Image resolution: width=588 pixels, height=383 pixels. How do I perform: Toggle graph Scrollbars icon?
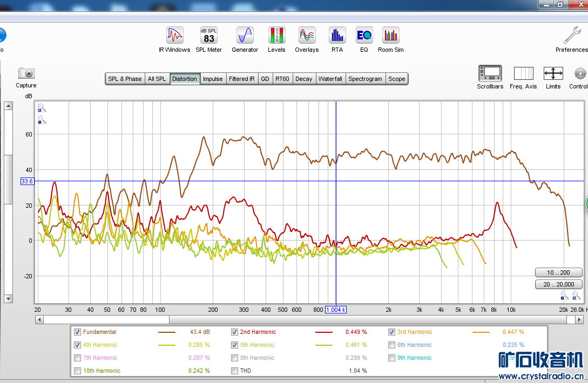[x=490, y=74]
